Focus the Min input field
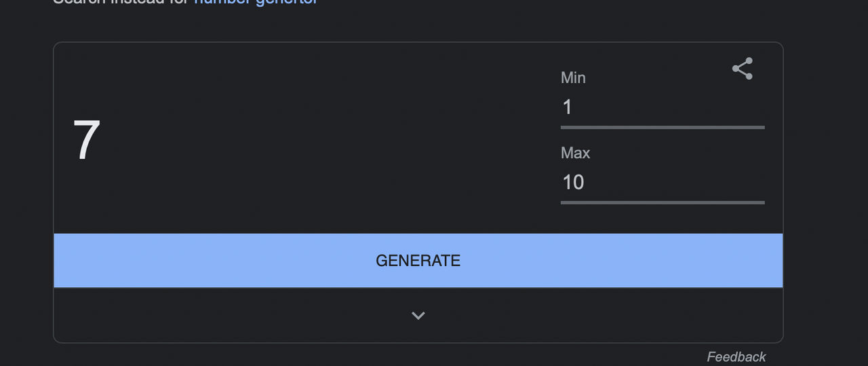The image size is (868, 366). pyautogui.click(x=663, y=107)
